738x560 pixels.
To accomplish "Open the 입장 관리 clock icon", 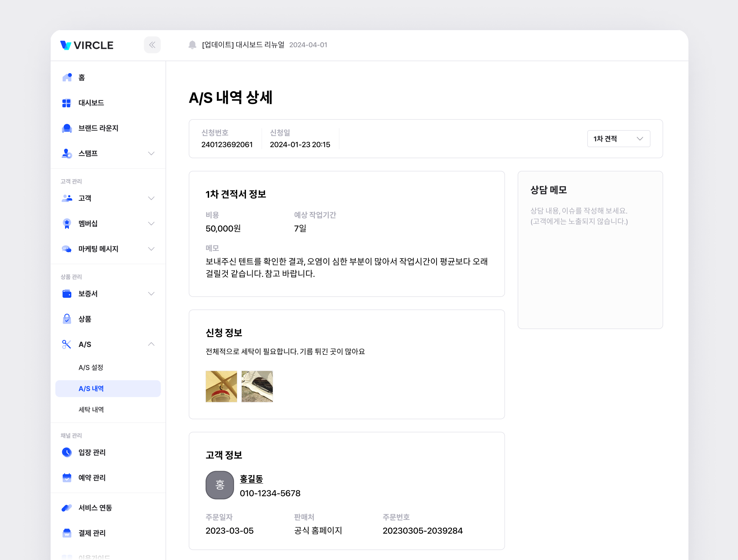I will click(x=67, y=452).
